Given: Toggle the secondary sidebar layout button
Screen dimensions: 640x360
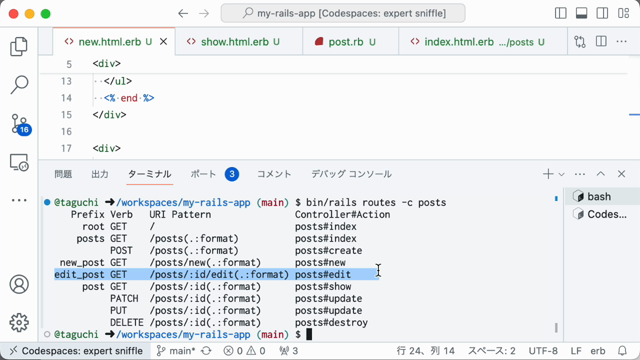Looking at the screenshot, I should pos(602,13).
